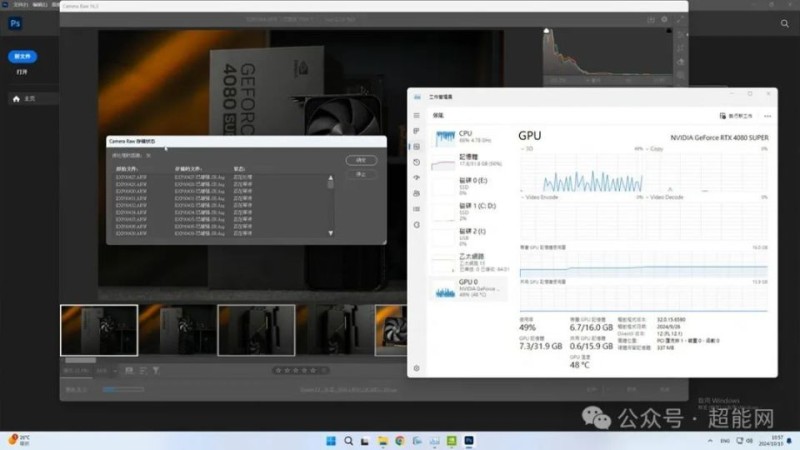This screenshot has width=800, height=450.
Task: Open Chrome from taskbar
Action: 400,441
